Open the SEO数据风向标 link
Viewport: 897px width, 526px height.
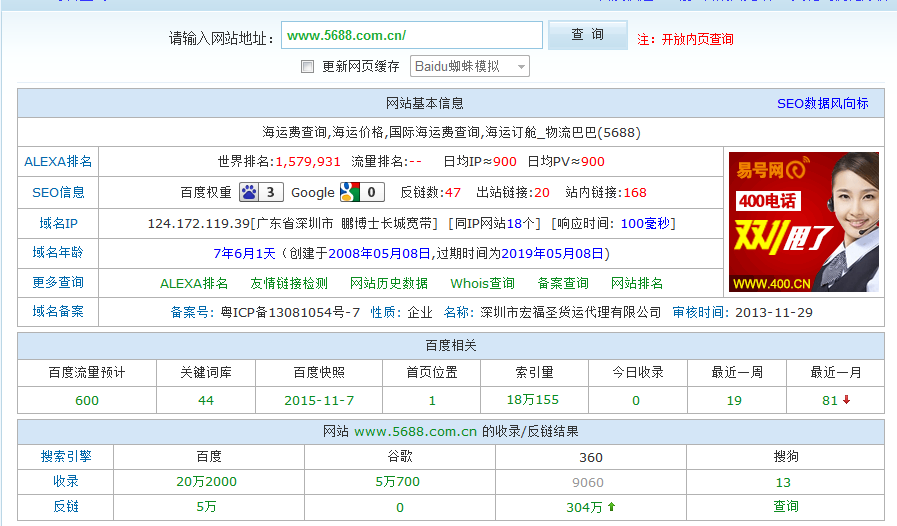pos(822,103)
